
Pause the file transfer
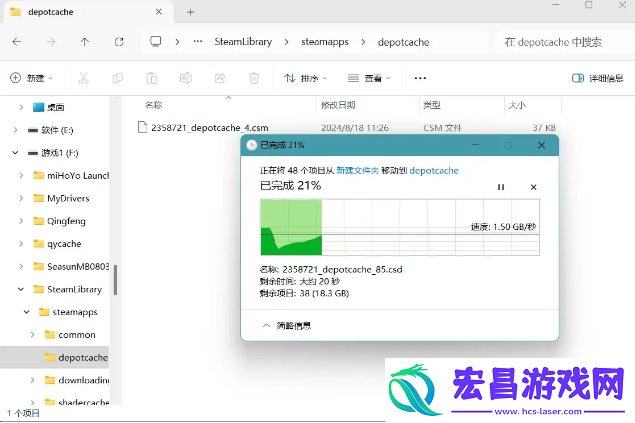(501, 187)
